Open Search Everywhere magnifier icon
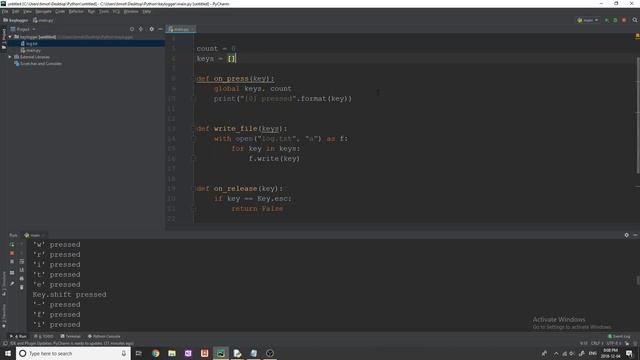The height and width of the screenshot is (360, 640). point(635,20)
